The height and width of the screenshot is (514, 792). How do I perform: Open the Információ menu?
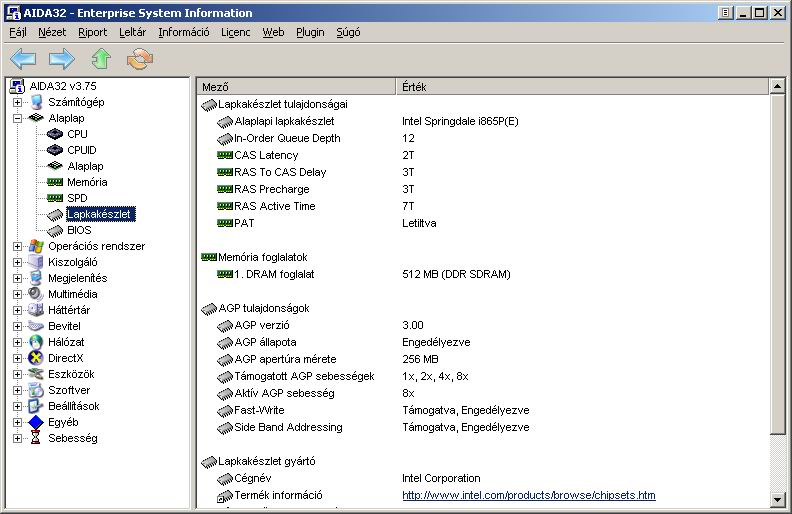(184, 32)
